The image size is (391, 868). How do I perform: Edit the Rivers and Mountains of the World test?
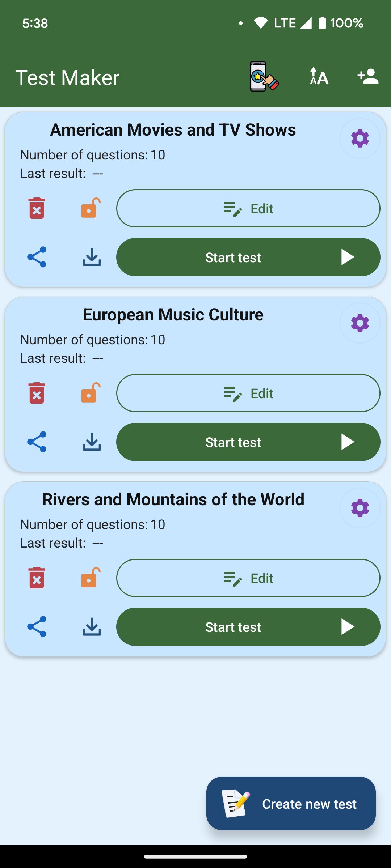click(x=248, y=578)
